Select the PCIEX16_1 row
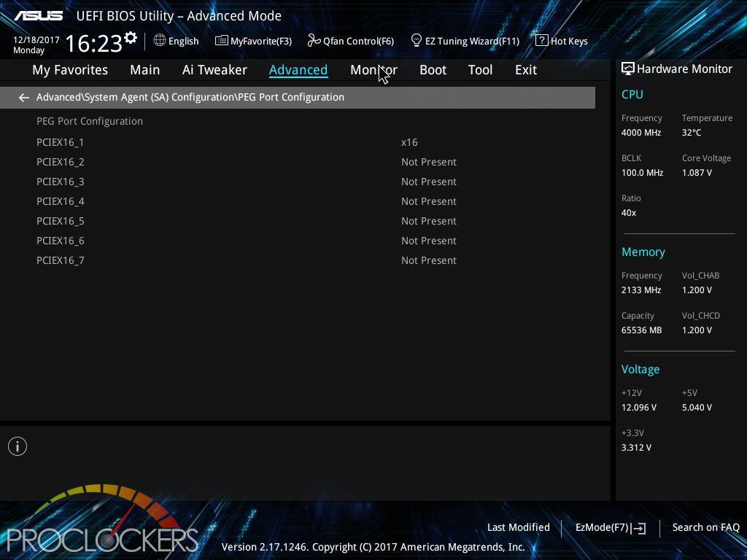The image size is (747, 560). pos(298,142)
